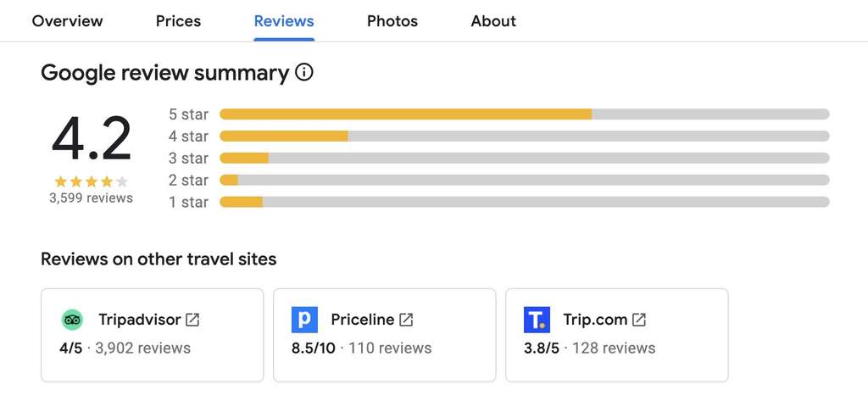Click the Trip.com logo icon
868x418 pixels.
[x=537, y=320]
